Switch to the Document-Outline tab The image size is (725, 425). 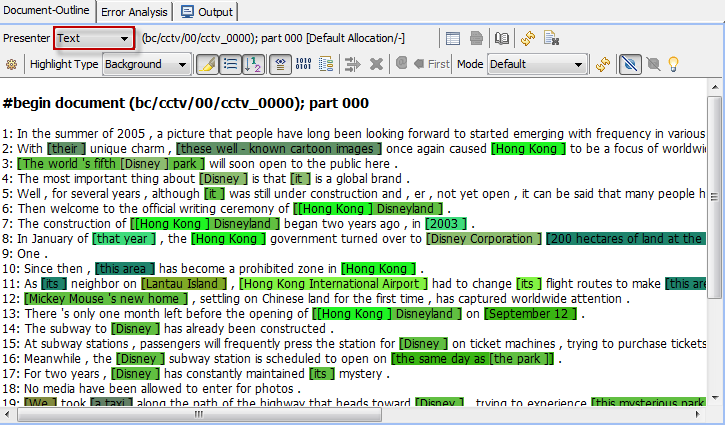coord(46,10)
